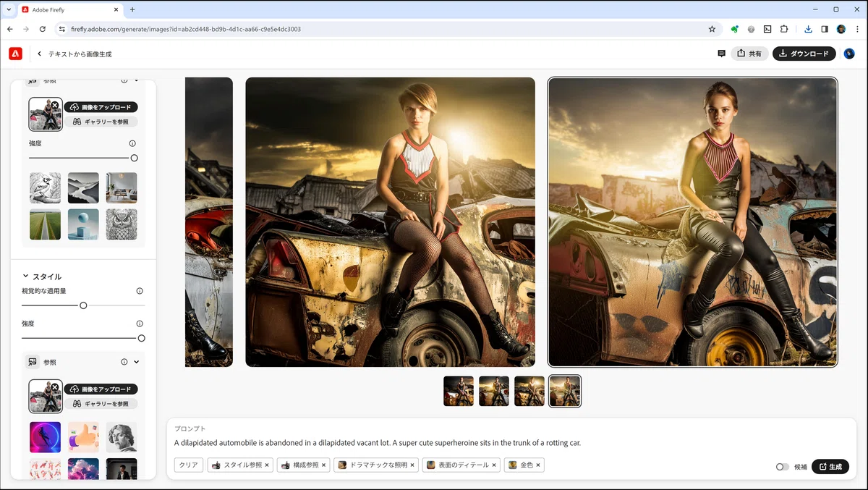Click the 視覚的な適用量 slider handle
The image size is (868, 490).
pos(83,305)
